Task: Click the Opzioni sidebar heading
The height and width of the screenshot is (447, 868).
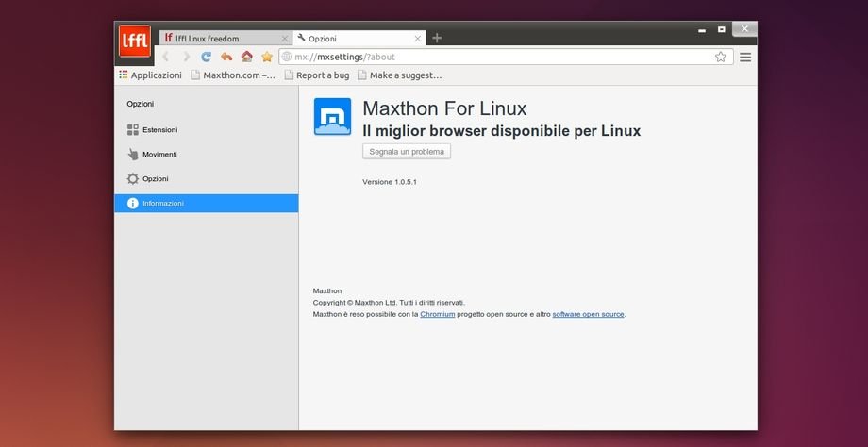Action: tap(140, 104)
